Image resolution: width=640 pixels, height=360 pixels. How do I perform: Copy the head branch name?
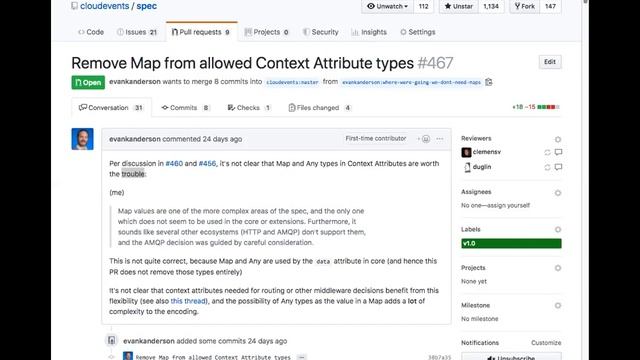click(x=489, y=82)
